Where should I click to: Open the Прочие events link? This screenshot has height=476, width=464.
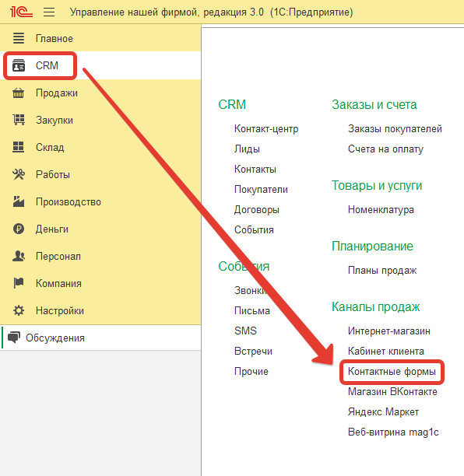251,371
